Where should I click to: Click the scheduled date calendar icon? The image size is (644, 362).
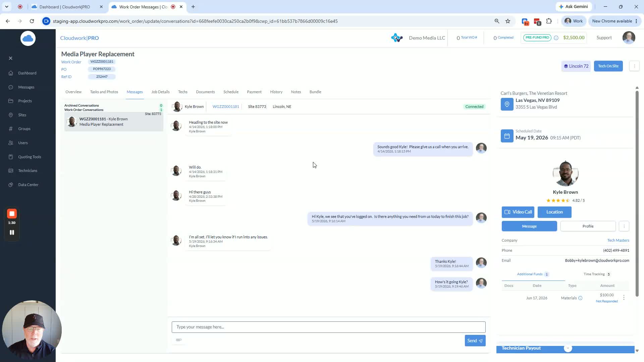pos(507,136)
